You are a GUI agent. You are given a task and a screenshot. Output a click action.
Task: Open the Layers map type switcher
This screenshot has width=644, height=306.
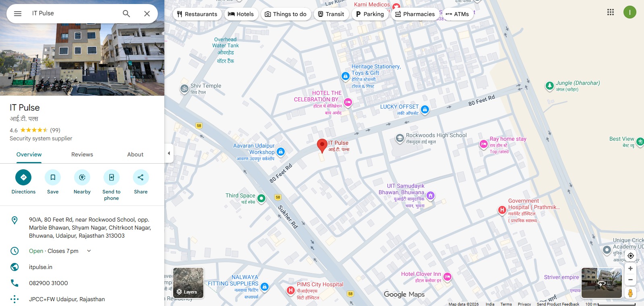tap(188, 283)
